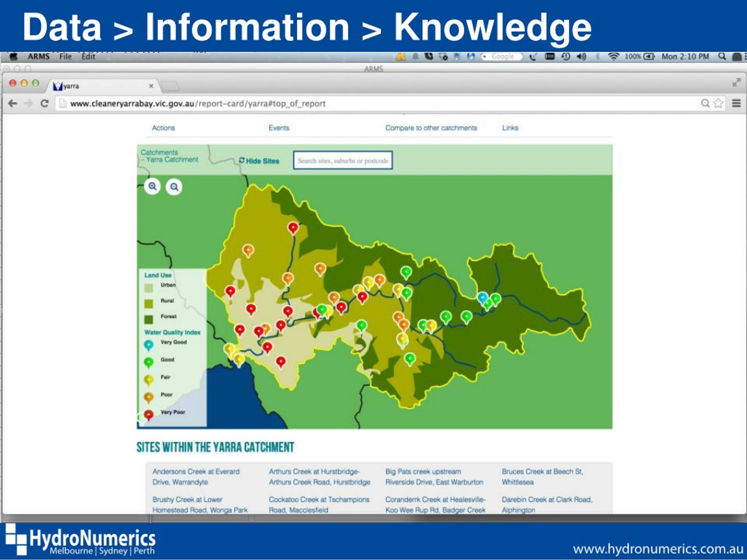Click the browser address bar URL

point(198,104)
